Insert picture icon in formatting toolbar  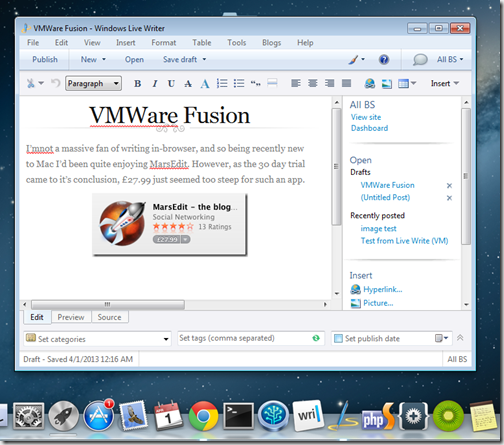click(x=387, y=83)
